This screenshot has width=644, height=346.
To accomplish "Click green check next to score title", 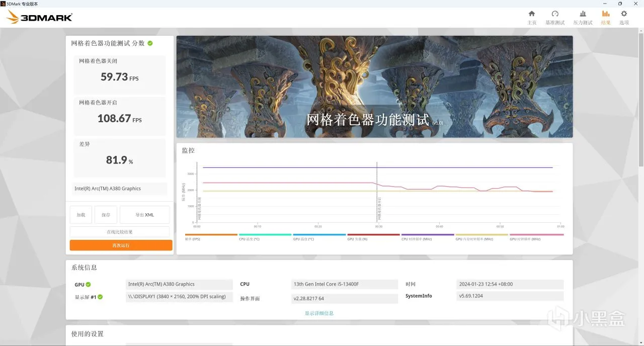I will click(150, 43).
